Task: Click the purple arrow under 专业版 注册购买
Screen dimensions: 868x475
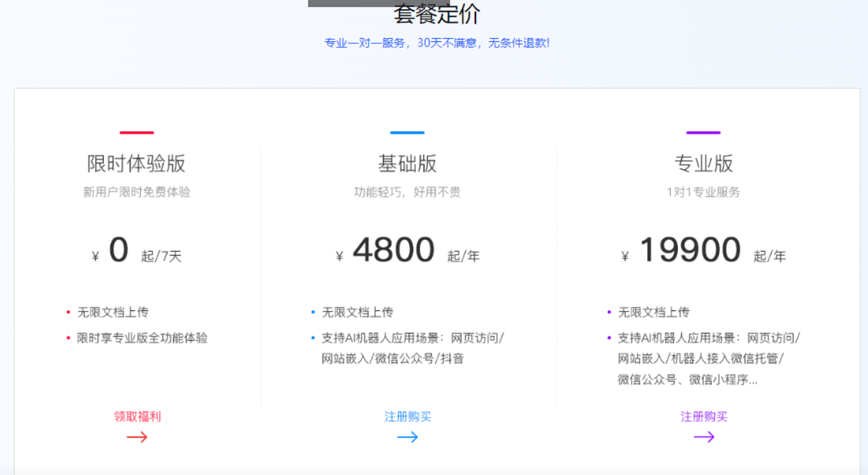Action: point(704,438)
